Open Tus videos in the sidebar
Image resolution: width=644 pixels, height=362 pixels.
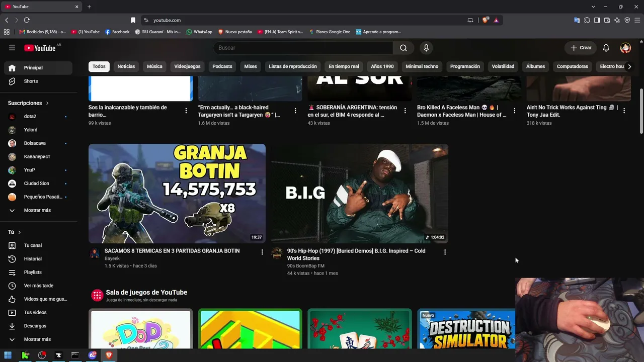coord(38,312)
